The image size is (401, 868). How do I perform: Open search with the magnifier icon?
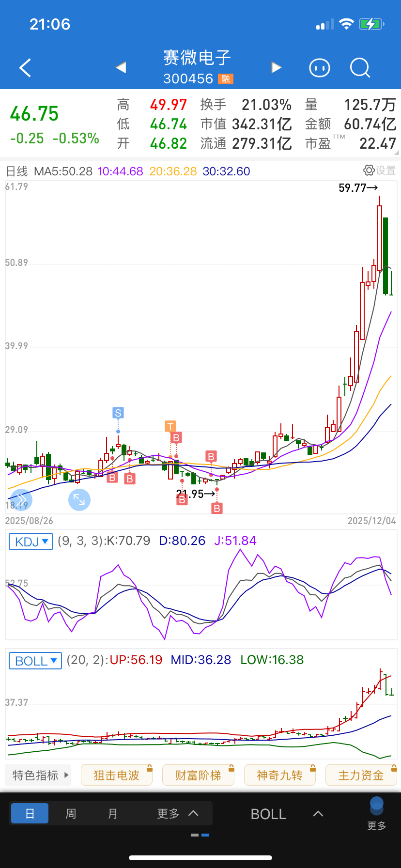coord(360,68)
